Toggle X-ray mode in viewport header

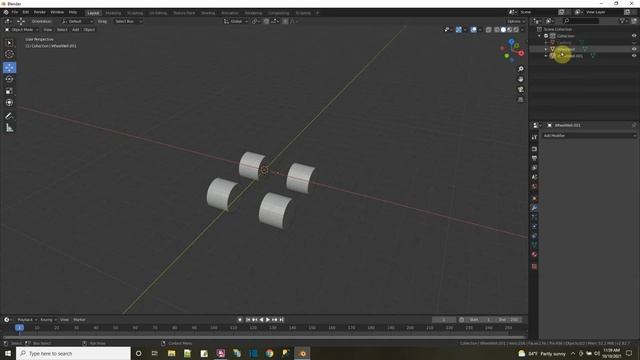(488, 30)
